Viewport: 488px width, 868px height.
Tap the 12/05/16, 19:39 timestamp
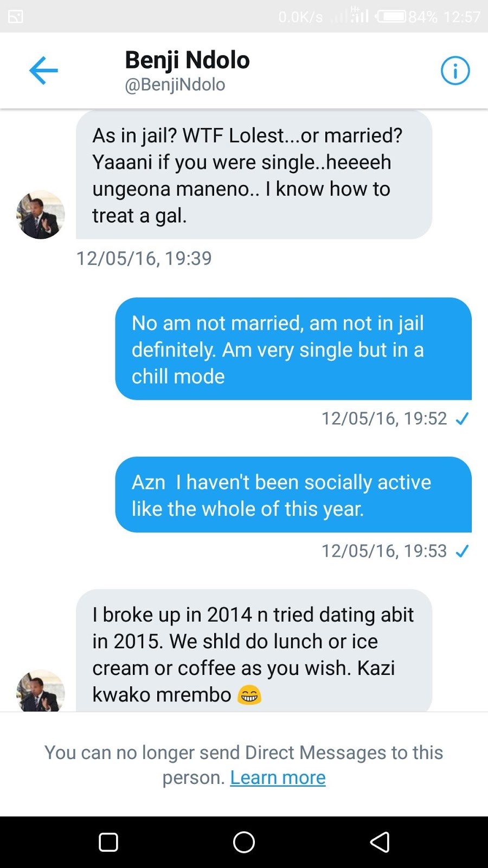pos(144,258)
